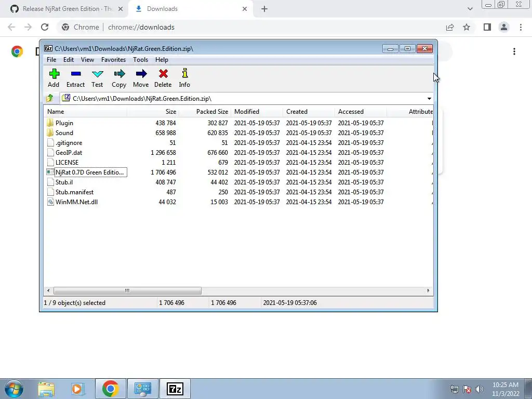Select the .gitignore file row
Image resolution: width=532 pixels, height=399 pixels.
tap(238, 143)
